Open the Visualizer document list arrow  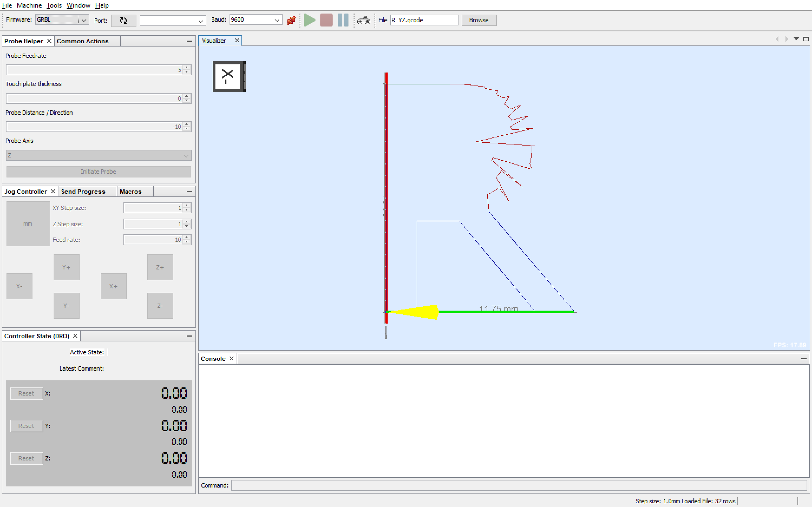pyautogui.click(x=796, y=39)
